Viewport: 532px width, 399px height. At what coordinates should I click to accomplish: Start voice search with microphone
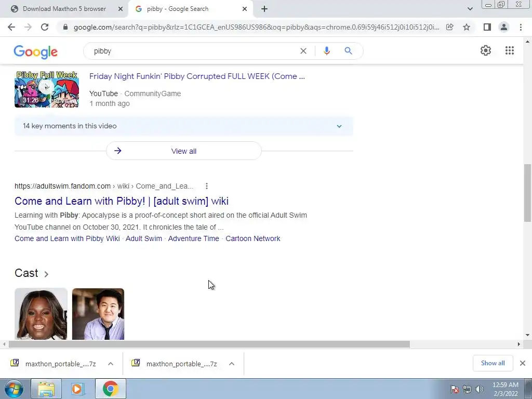pos(326,51)
